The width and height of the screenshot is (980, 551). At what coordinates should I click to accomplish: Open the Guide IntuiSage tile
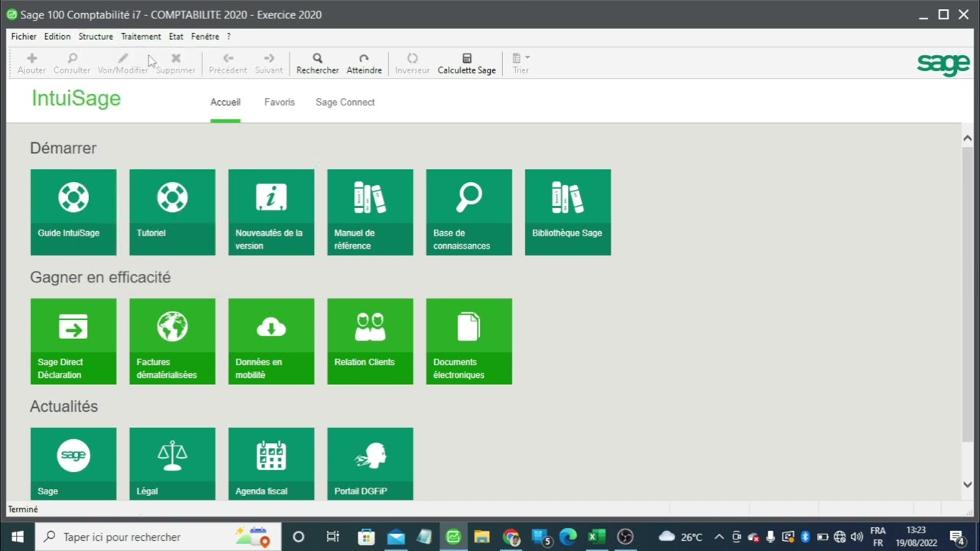pos(73,212)
